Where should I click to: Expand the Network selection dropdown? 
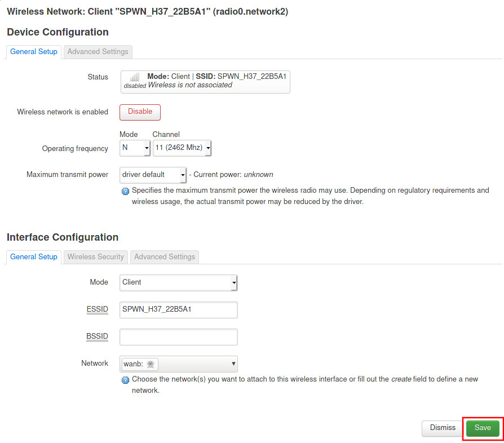[x=179, y=364]
